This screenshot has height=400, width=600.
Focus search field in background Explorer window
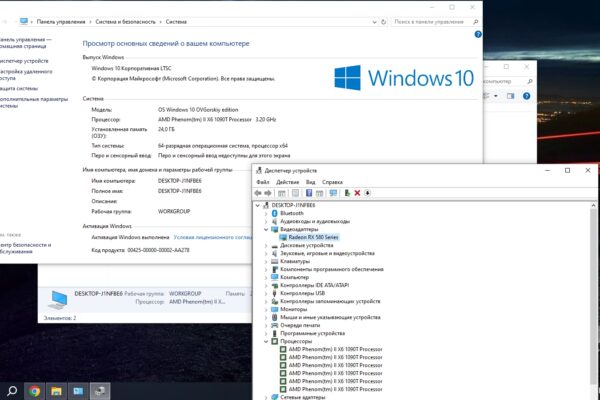pos(507,82)
